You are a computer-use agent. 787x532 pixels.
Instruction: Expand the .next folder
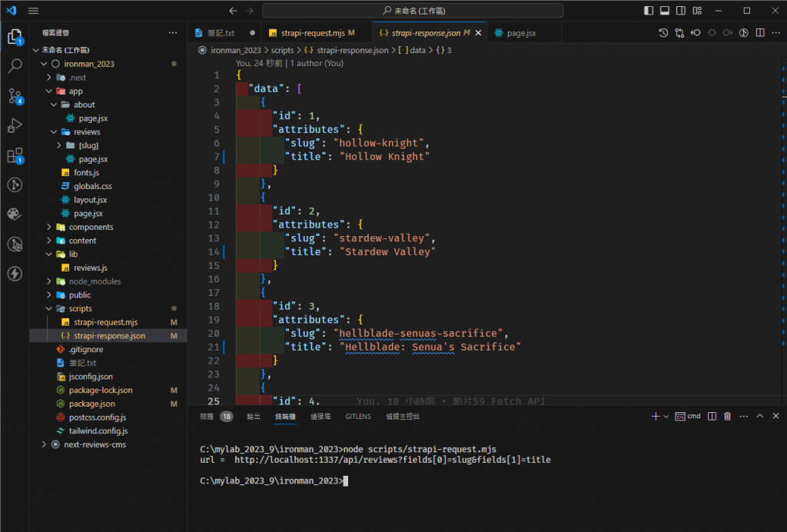pyautogui.click(x=48, y=78)
